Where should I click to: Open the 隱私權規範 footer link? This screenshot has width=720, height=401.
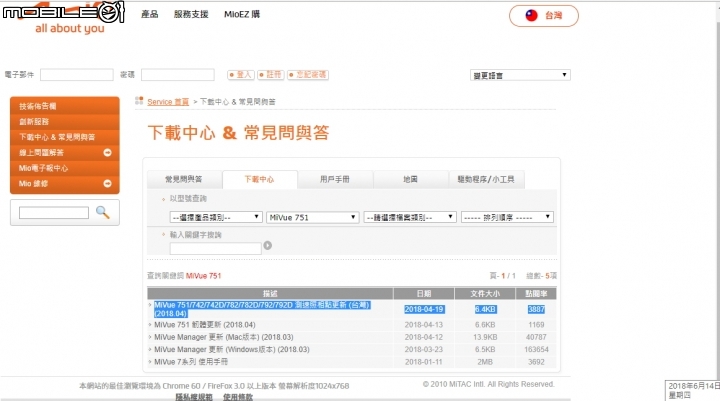tap(194, 397)
